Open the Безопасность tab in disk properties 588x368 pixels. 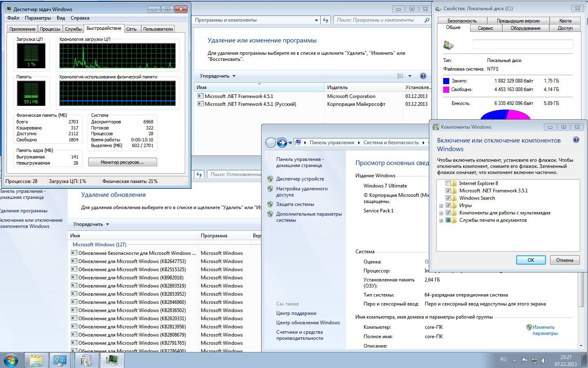pyautogui.click(x=462, y=21)
